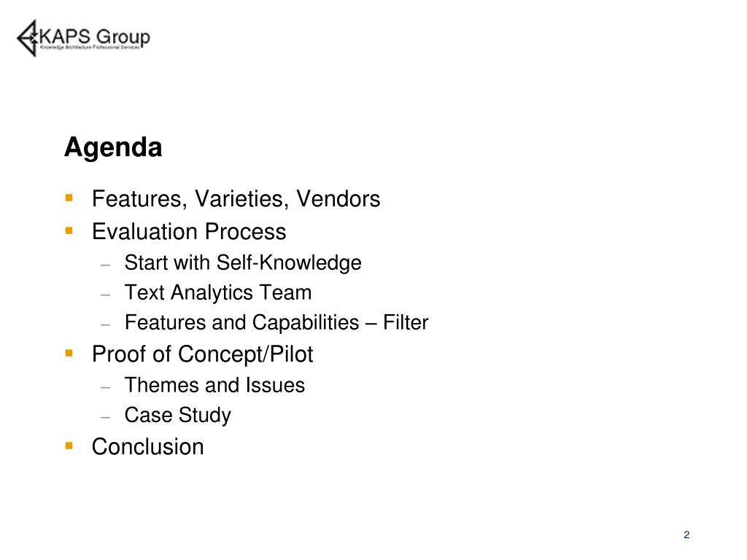
Task: Click the orange bullet beside Conclusion
Action: click(69, 446)
